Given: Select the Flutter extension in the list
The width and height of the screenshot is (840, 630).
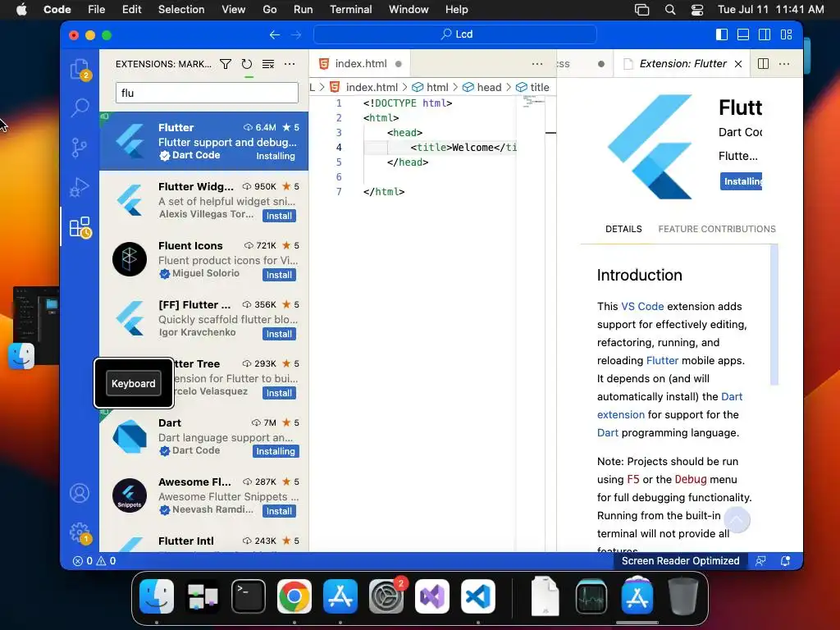Looking at the screenshot, I should click(204, 141).
